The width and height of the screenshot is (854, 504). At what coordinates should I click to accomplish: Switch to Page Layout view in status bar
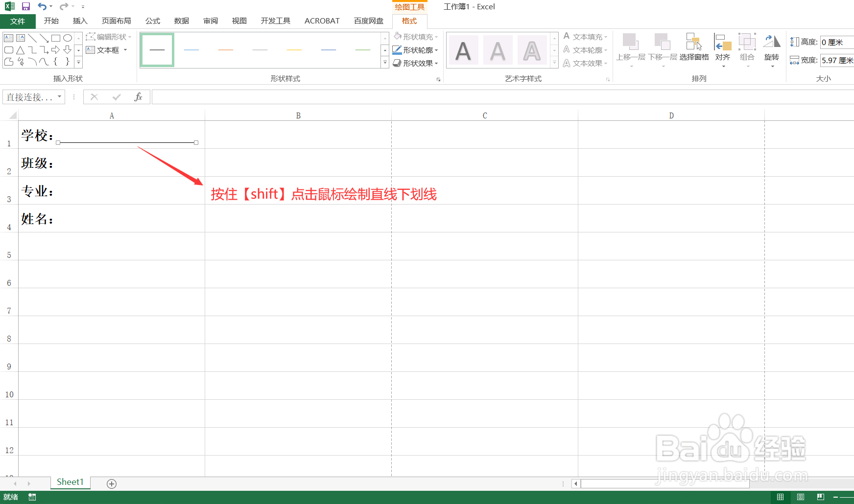tap(801, 497)
